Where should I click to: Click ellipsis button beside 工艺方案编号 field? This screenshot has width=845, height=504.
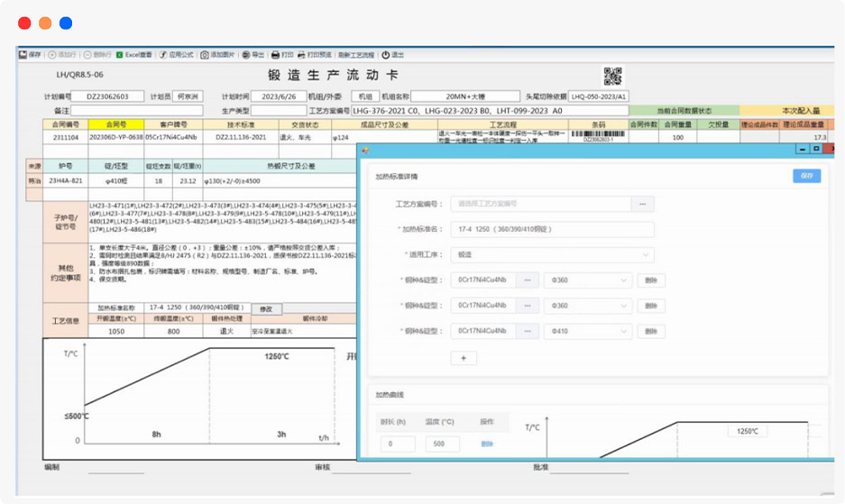pyautogui.click(x=642, y=204)
